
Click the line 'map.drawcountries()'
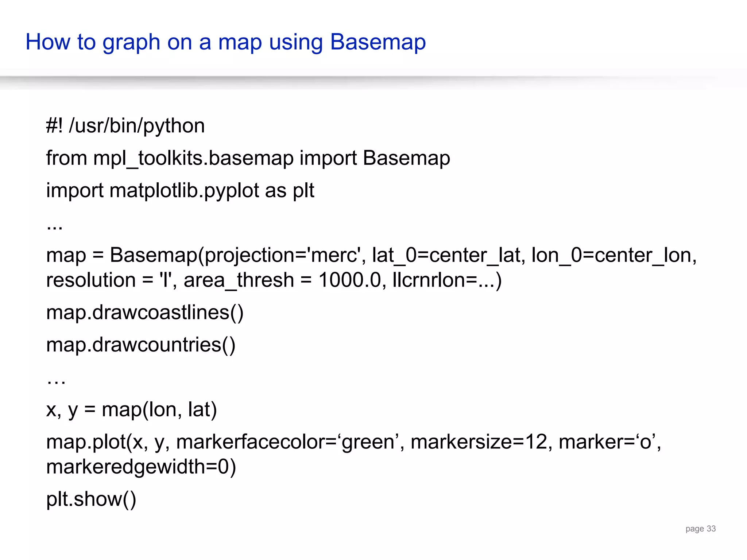141,345
